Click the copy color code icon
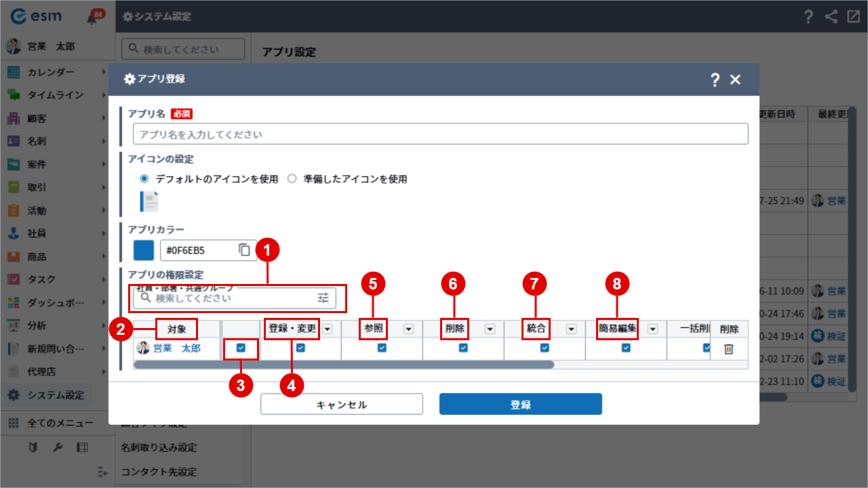This screenshot has height=488, width=868. pyautogui.click(x=245, y=250)
